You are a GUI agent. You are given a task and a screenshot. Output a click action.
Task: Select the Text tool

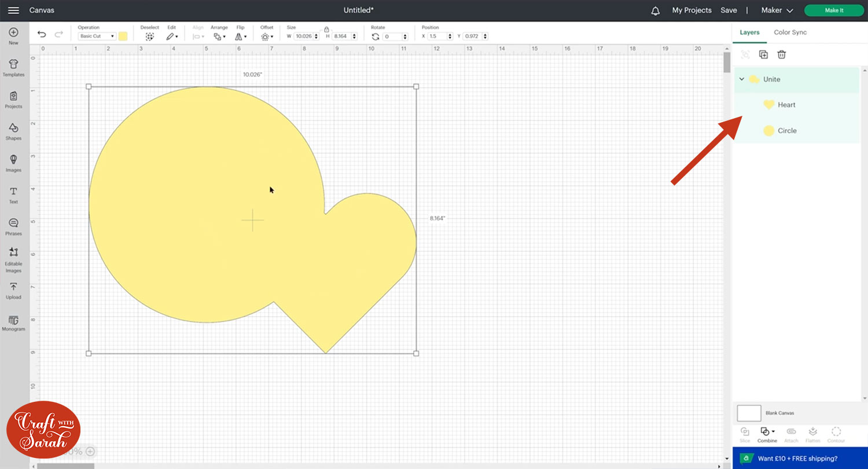pos(13,195)
